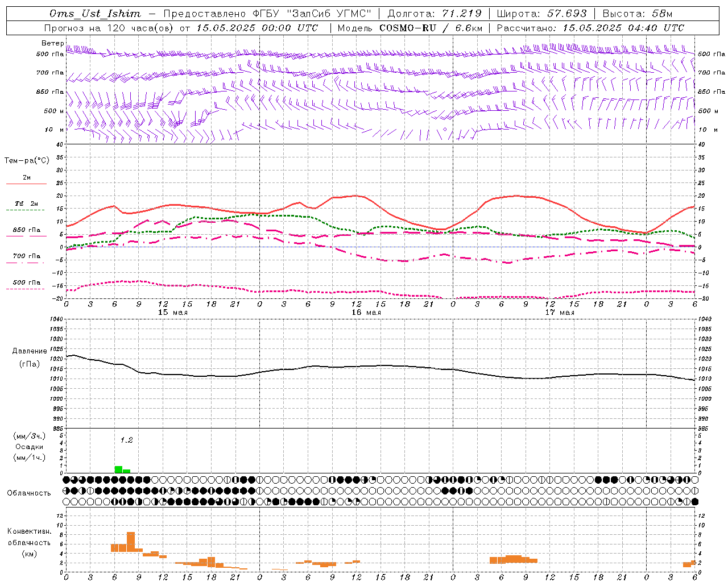
Task: Click the 'Td 2м' dew point legend entry
Action: click(x=27, y=203)
